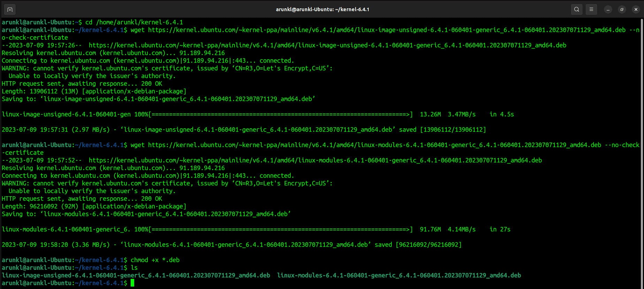The height and width of the screenshot is (289, 644).
Task: Click the 'Saving to: linux-image-unsigned' line
Action: click(159, 99)
